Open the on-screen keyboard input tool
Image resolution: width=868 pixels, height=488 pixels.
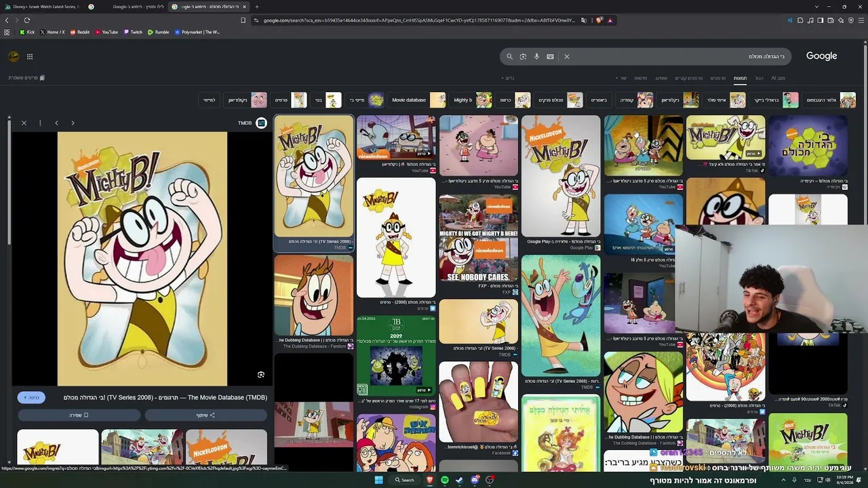point(550,56)
